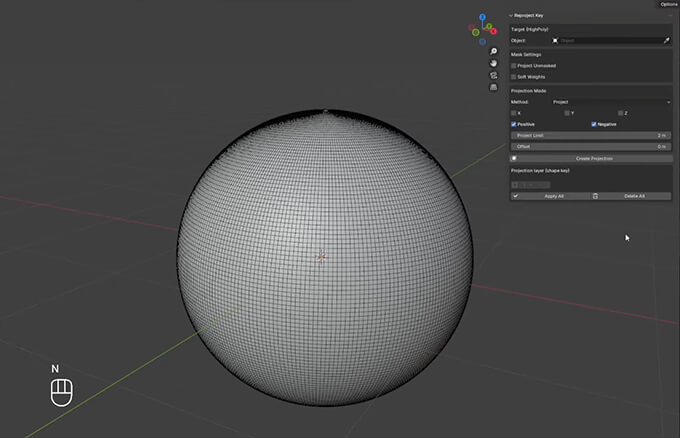Viewport: 680px width, 438px height.
Task: Click the Project Limit value slider
Action: (590, 135)
